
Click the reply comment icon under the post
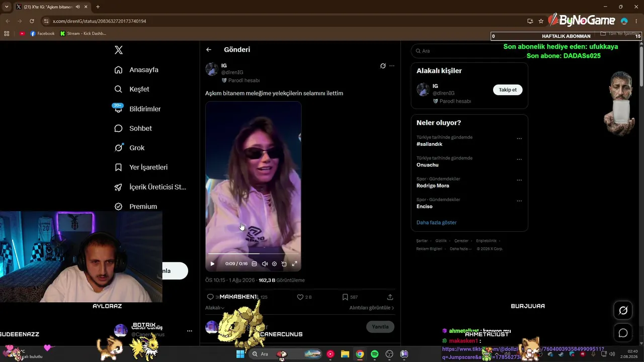click(210, 297)
